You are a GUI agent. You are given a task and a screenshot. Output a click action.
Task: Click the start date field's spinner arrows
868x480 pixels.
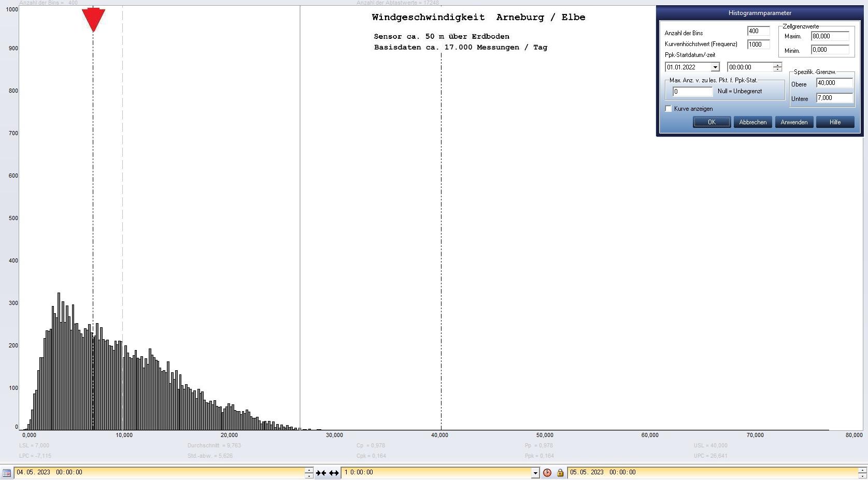[x=309, y=473]
